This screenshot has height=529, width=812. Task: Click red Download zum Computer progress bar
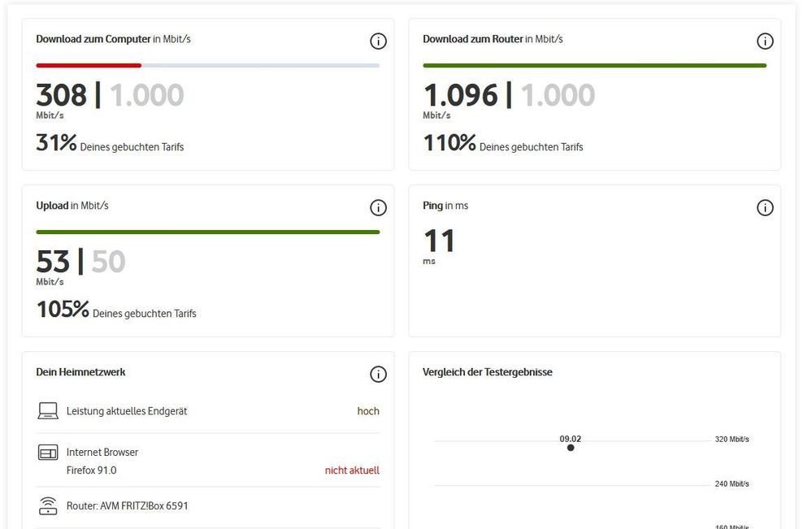pyautogui.click(x=89, y=66)
